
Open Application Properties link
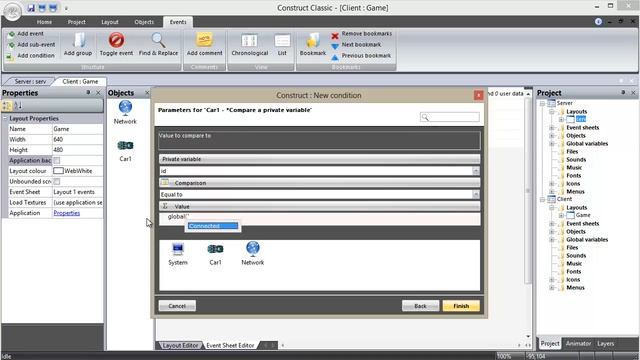(x=67, y=213)
